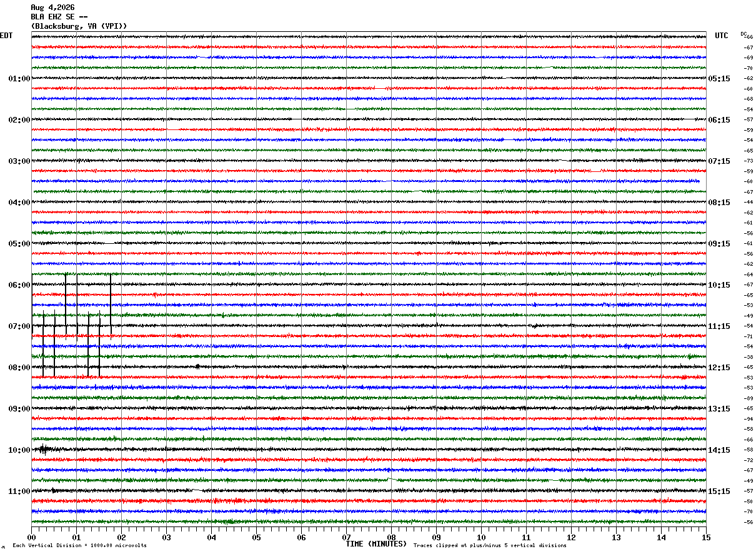Click the 05:15 UTC time label

[719, 79]
